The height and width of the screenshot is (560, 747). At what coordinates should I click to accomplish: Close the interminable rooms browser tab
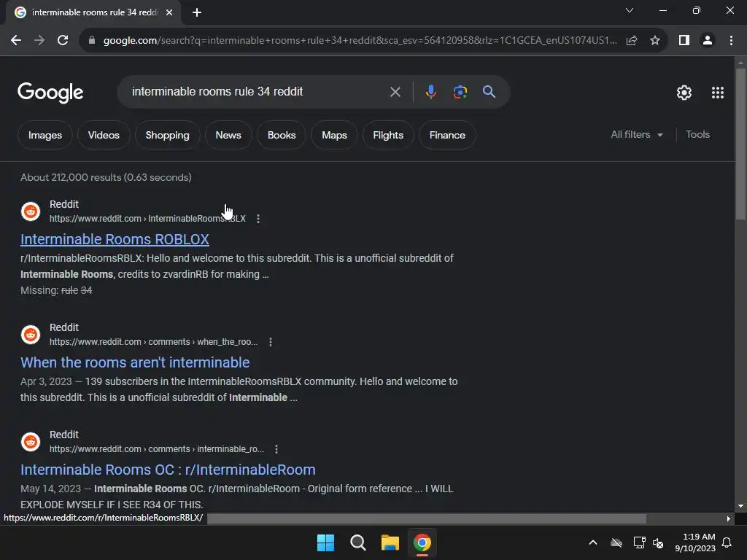tap(169, 12)
